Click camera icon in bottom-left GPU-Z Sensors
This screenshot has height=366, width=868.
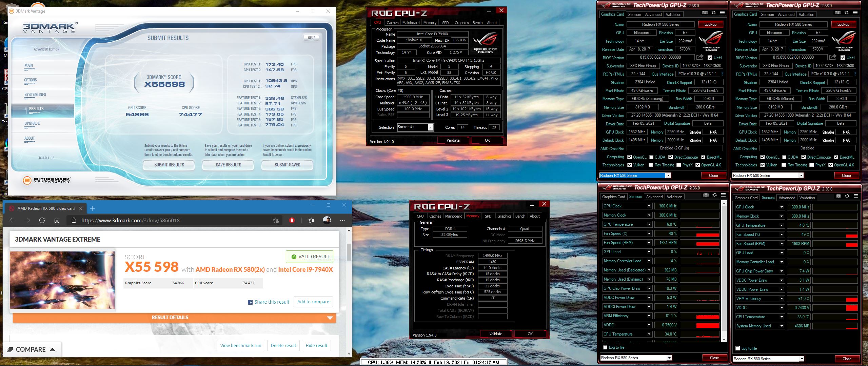click(x=706, y=195)
